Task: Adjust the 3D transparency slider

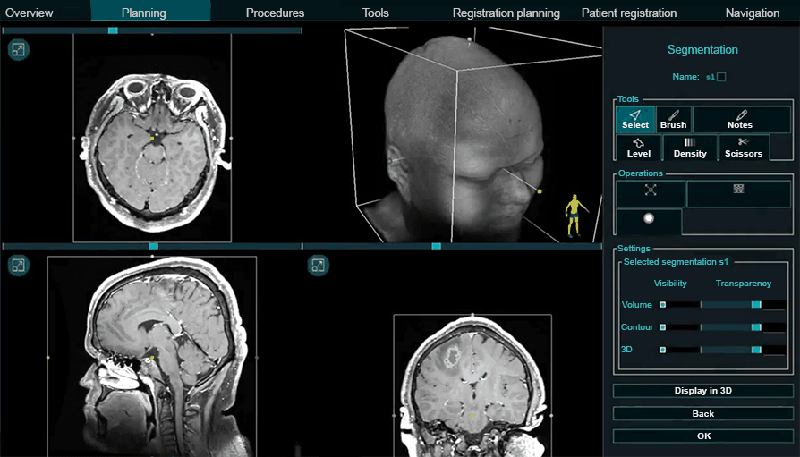Action: [755, 349]
